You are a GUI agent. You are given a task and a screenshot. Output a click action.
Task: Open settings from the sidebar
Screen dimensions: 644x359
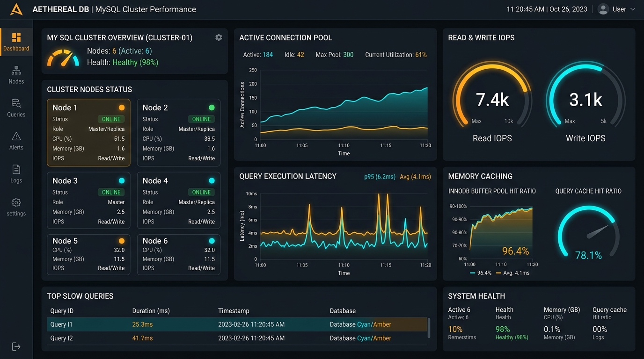[16, 207]
